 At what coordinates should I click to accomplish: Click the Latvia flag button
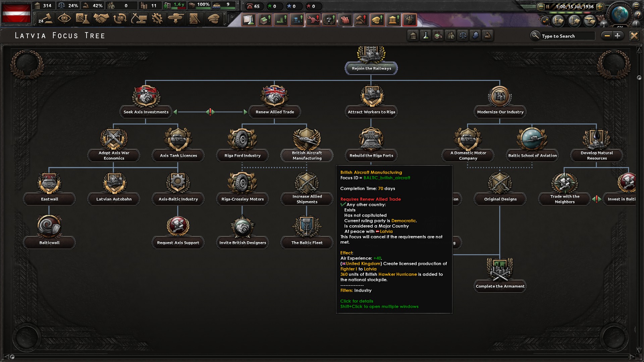pyautogui.click(x=16, y=13)
